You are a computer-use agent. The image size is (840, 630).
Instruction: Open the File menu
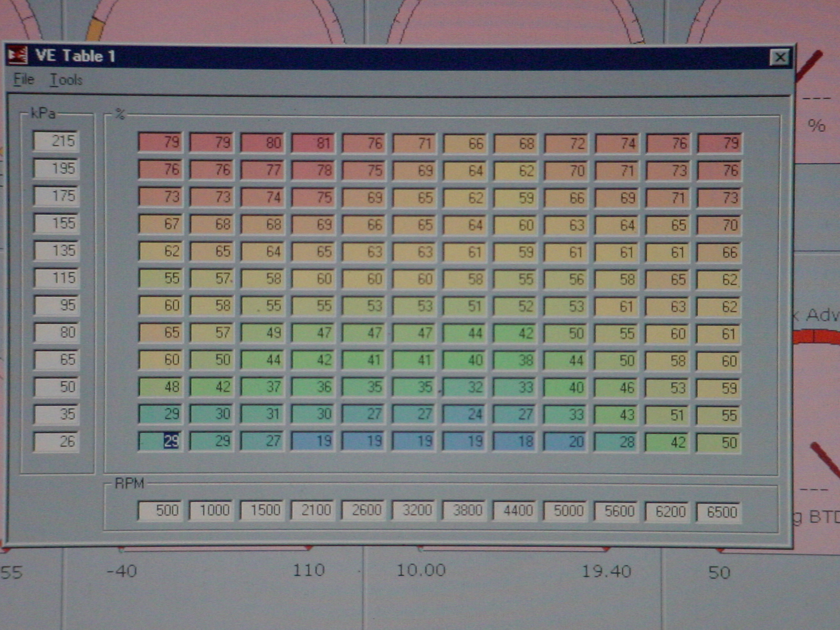click(x=24, y=80)
